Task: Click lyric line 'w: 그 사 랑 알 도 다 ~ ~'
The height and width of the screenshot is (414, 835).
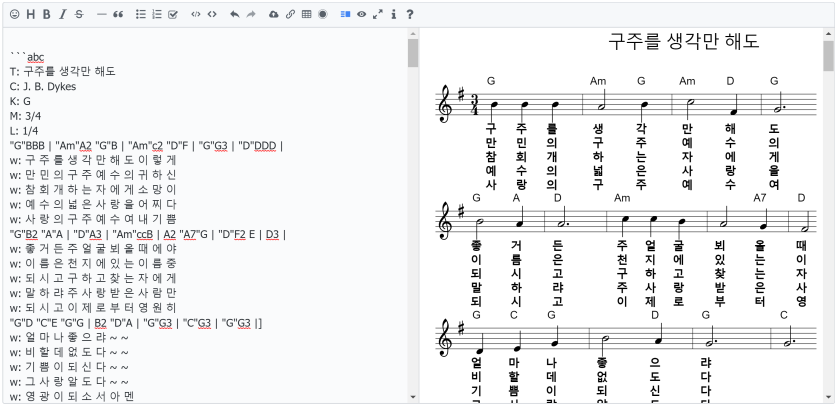Action: [x=69, y=382]
